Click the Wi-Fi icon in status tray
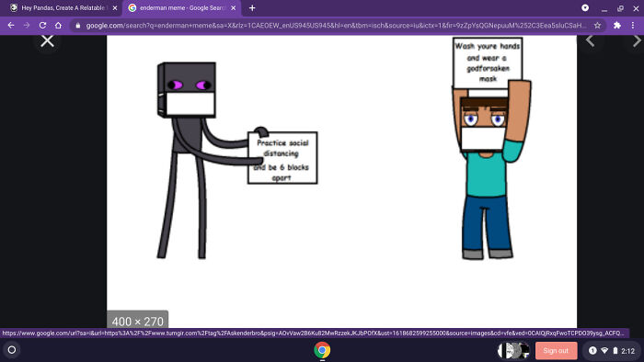The image size is (644, 362). tap(604, 351)
